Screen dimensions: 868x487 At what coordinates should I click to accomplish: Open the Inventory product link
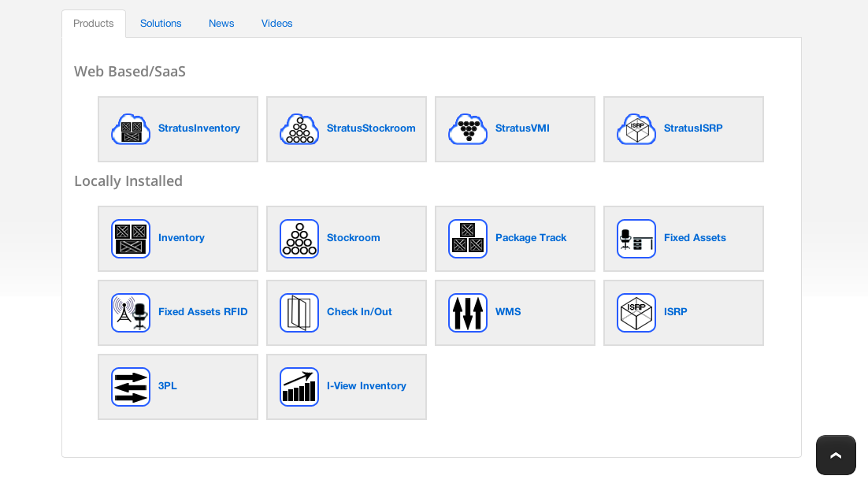[x=182, y=238]
